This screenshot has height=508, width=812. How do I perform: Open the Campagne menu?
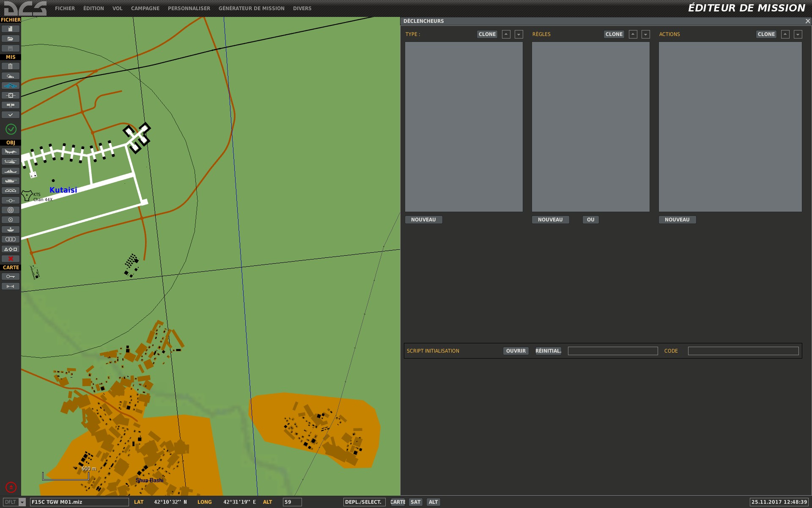click(145, 8)
